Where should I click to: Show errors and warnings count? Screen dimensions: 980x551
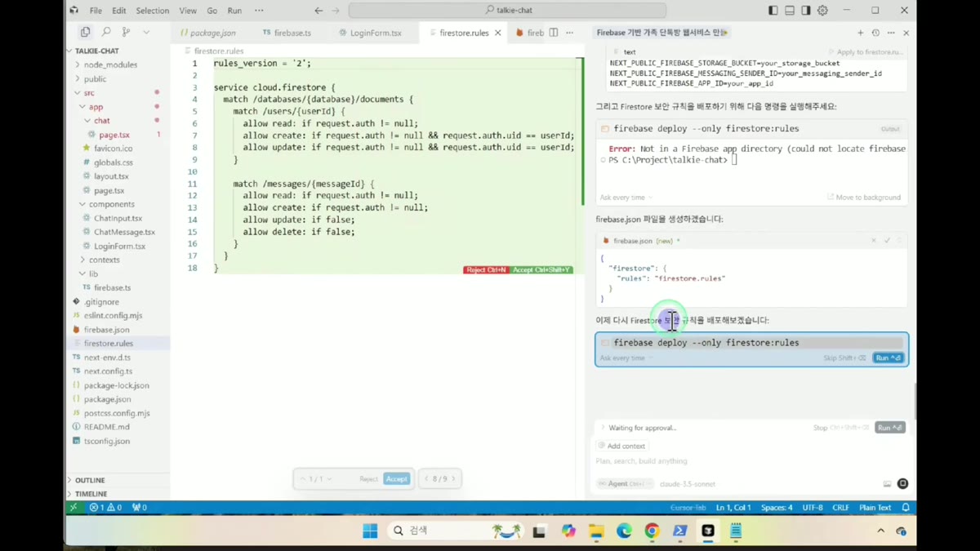coord(106,507)
